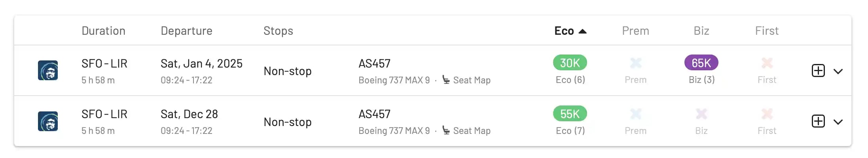Screen dimensions: 868x158
Task: Click Alaska Airlines logo on Dec 28 flight
Action: (48, 121)
